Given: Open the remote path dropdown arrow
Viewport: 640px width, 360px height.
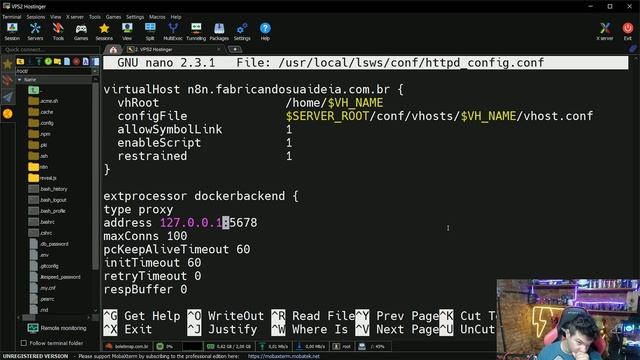Looking at the screenshot, I should [x=95, y=71].
